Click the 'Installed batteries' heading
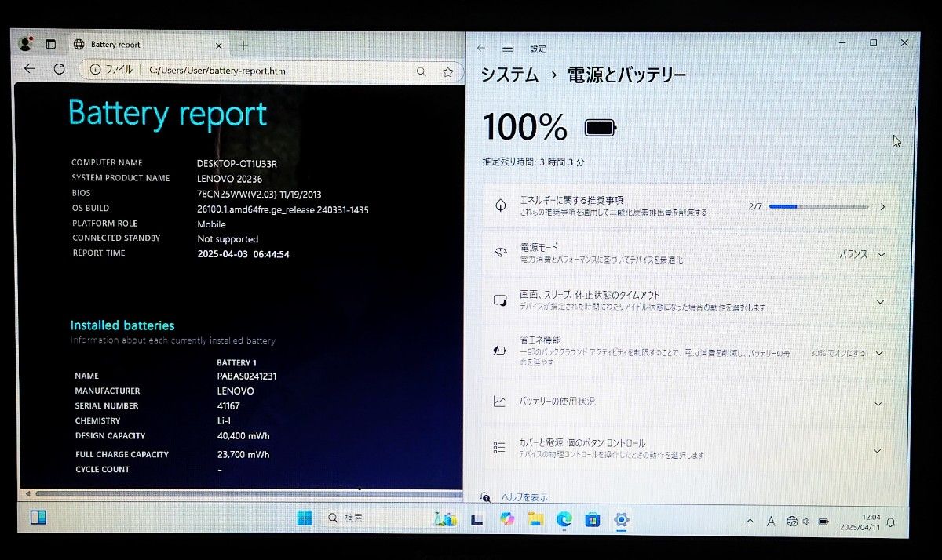Image resolution: width=942 pixels, height=560 pixels. 122,325
